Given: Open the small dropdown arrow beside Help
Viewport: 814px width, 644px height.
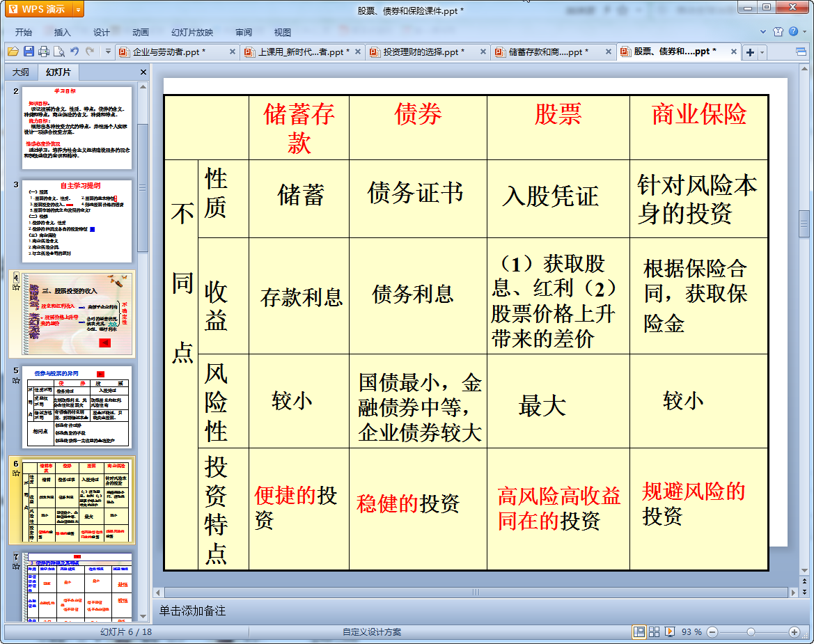Looking at the screenshot, I should click(x=805, y=31).
